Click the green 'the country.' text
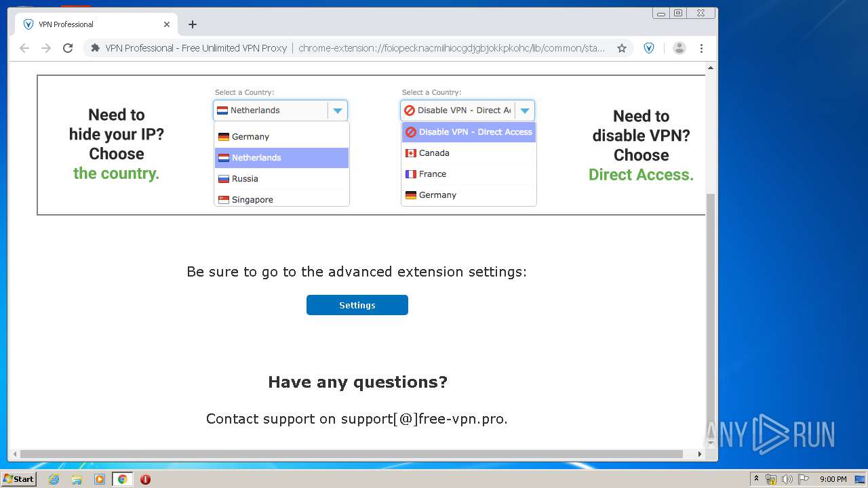The height and width of the screenshot is (488, 868). point(116,174)
